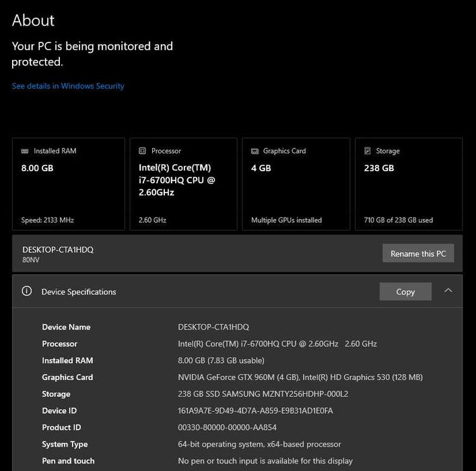This screenshot has width=476, height=471.
Task: Select 710 GB of 238 GB used text
Action: (x=399, y=220)
